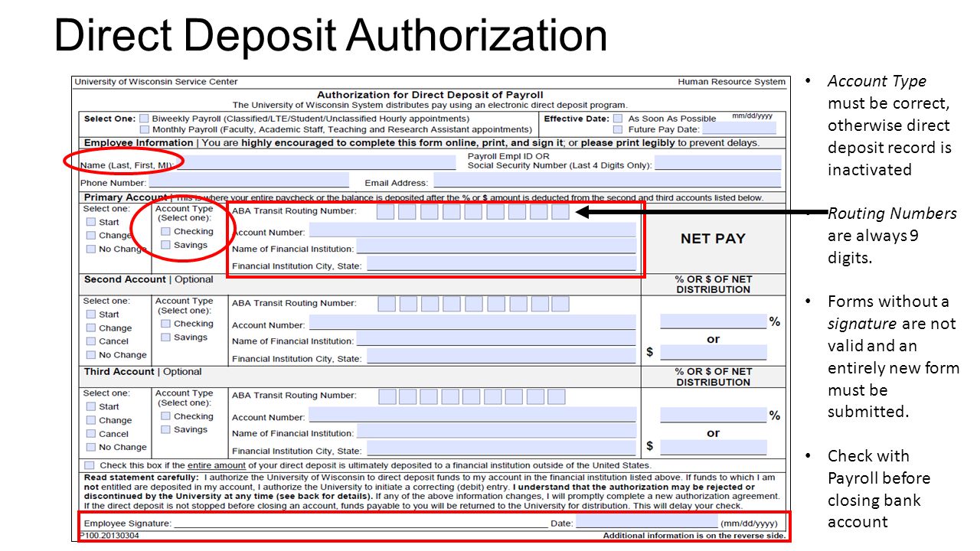Select No Change under Second Account
This screenshot has height=551, width=980.
tap(91, 355)
